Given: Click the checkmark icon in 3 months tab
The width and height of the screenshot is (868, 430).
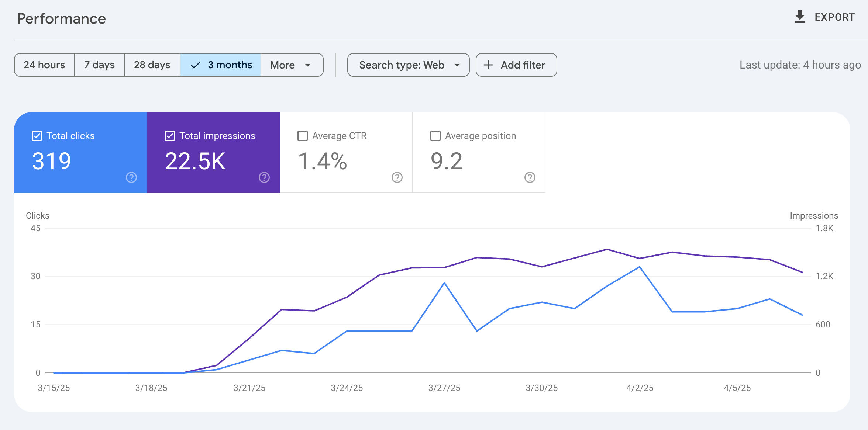Looking at the screenshot, I should click(195, 65).
